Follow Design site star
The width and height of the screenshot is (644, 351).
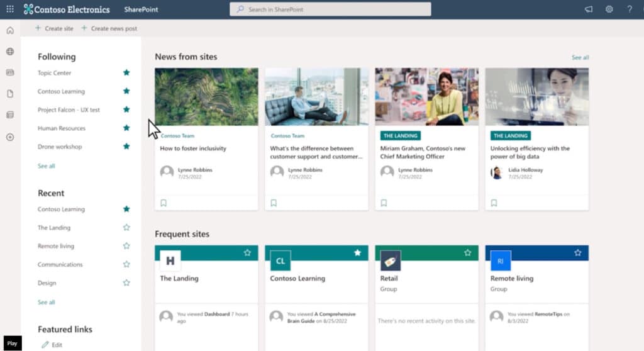[x=126, y=283]
